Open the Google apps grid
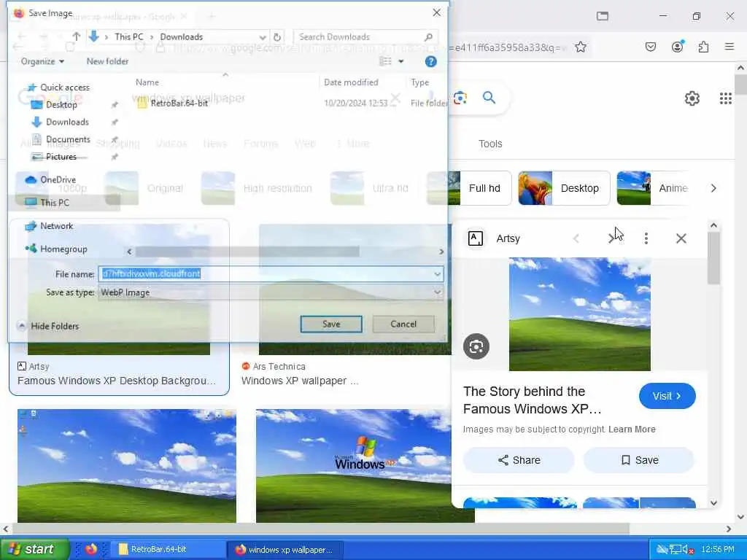 [x=726, y=98]
